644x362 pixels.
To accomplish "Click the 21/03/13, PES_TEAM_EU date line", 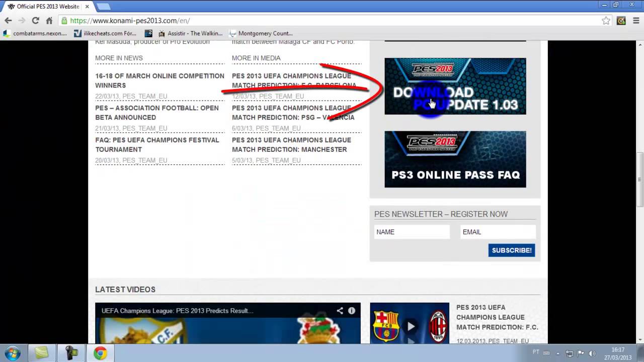I will click(131, 128).
